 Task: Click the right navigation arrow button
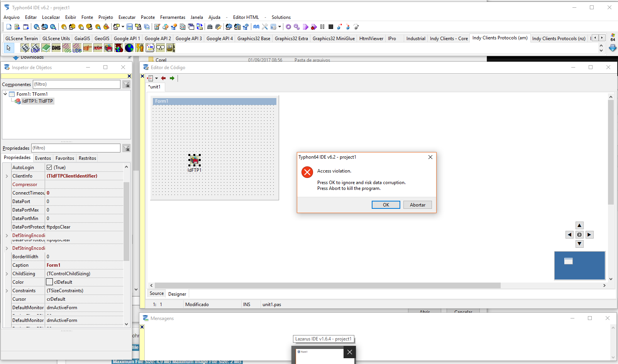point(589,235)
